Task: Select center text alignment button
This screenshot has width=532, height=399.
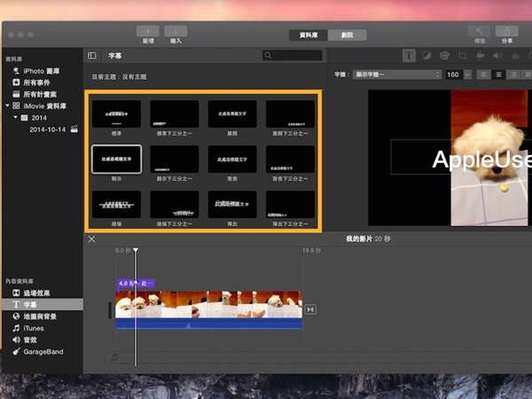Action: tap(499, 75)
